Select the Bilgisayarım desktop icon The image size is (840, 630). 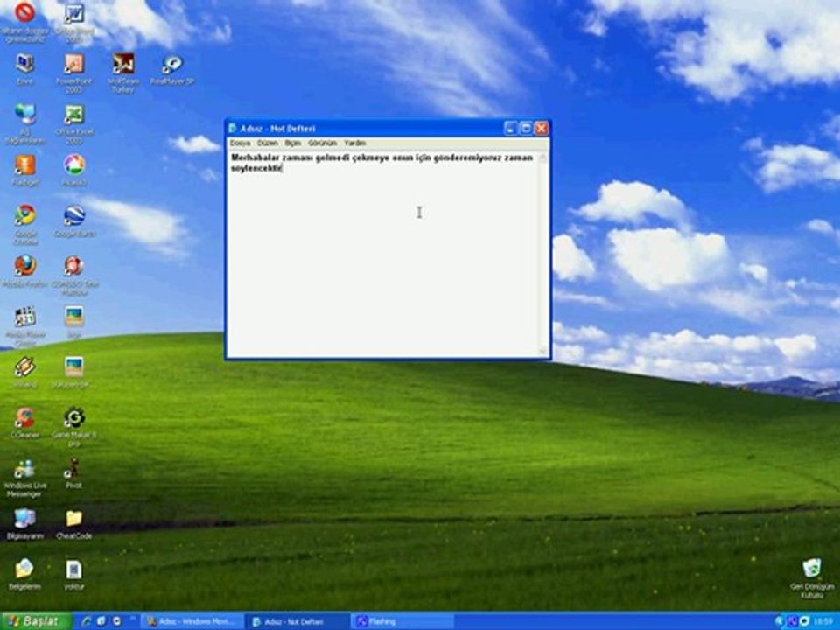click(x=24, y=524)
